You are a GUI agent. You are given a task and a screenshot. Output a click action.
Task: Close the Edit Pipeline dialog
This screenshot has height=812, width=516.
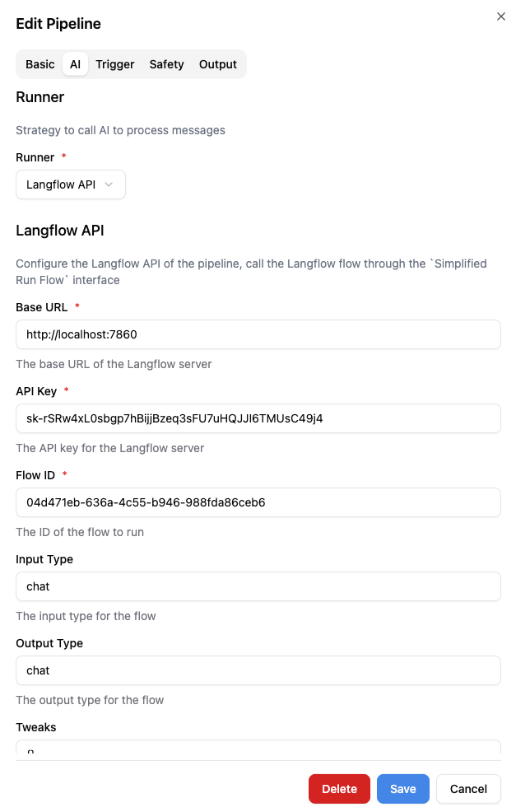501,16
